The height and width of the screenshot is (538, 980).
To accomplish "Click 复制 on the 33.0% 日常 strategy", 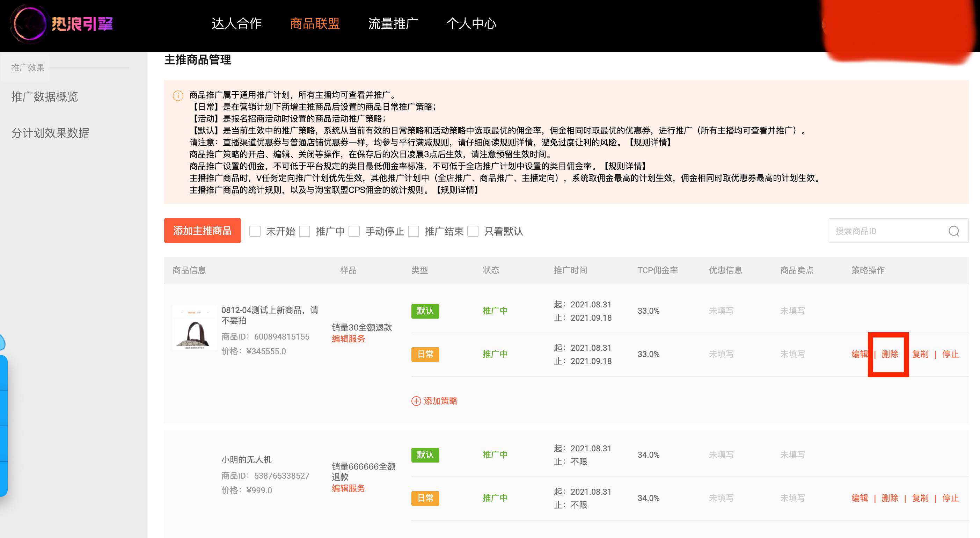I will click(x=920, y=354).
